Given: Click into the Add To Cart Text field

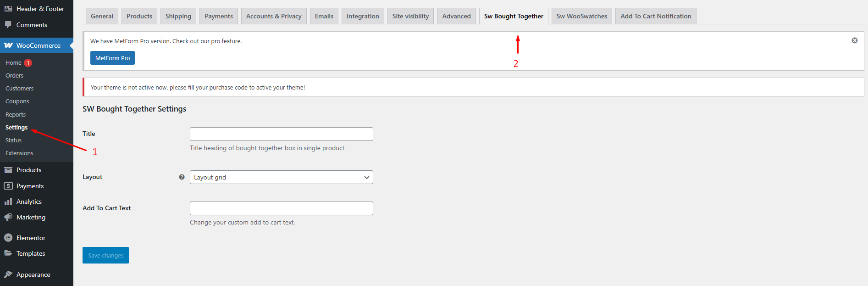Looking at the screenshot, I should click(281, 208).
